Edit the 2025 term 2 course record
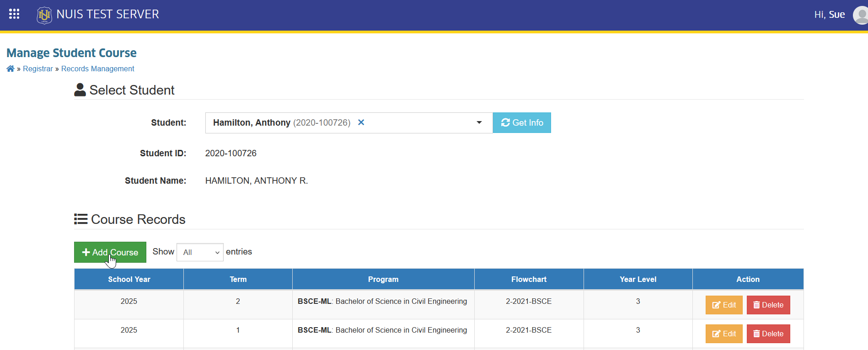 tap(724, 305)
